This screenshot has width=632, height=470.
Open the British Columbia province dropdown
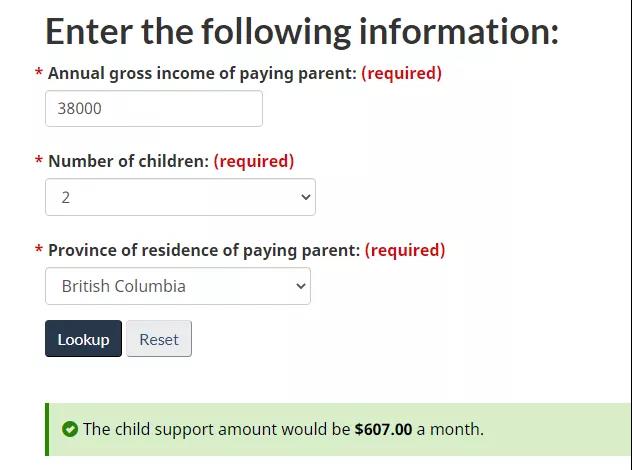coord(178,286)
